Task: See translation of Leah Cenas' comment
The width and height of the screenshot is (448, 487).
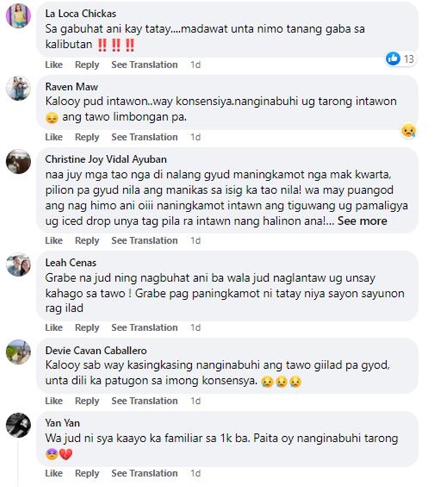Action: tap(145, 327)
